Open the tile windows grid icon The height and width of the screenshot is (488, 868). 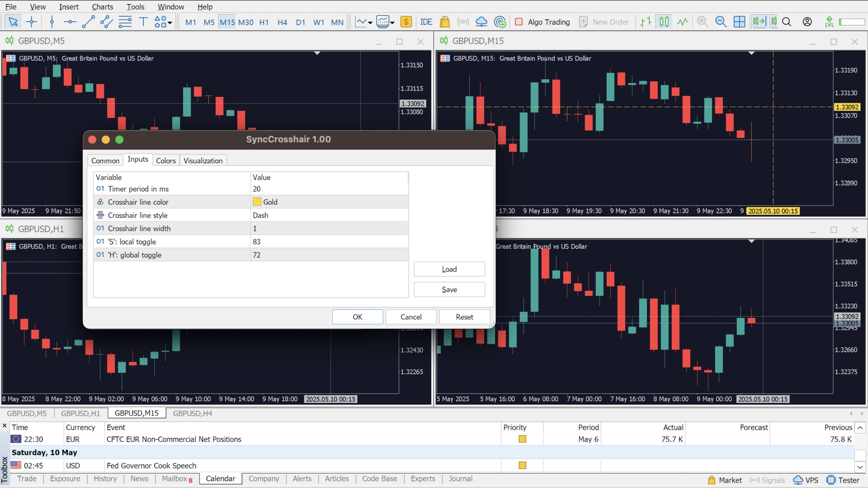click(739, 22)
